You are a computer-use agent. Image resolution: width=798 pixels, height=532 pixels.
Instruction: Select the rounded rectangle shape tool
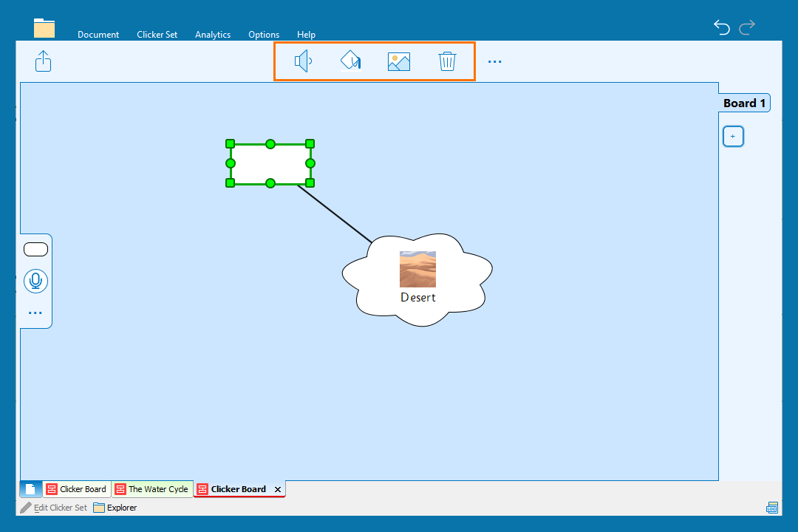pos(35,250)
